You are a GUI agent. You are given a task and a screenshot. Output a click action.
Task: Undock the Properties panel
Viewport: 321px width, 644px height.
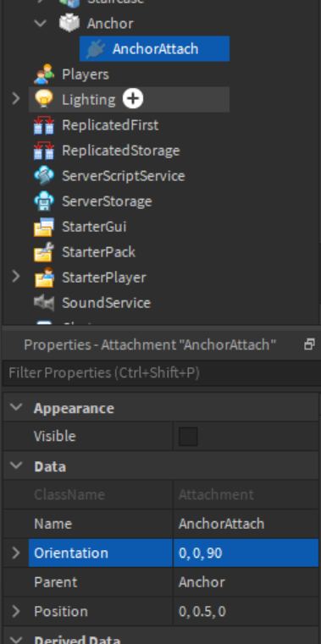click(309, 344)
